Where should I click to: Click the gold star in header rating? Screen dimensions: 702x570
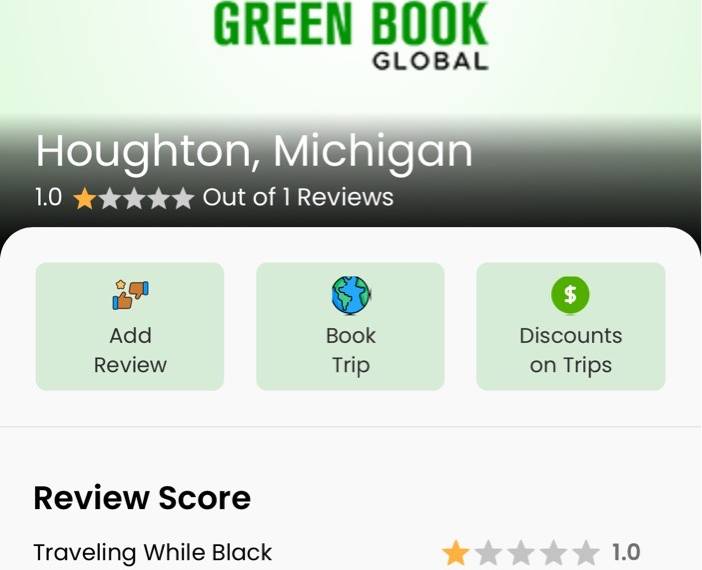click(x=85, y=198)
